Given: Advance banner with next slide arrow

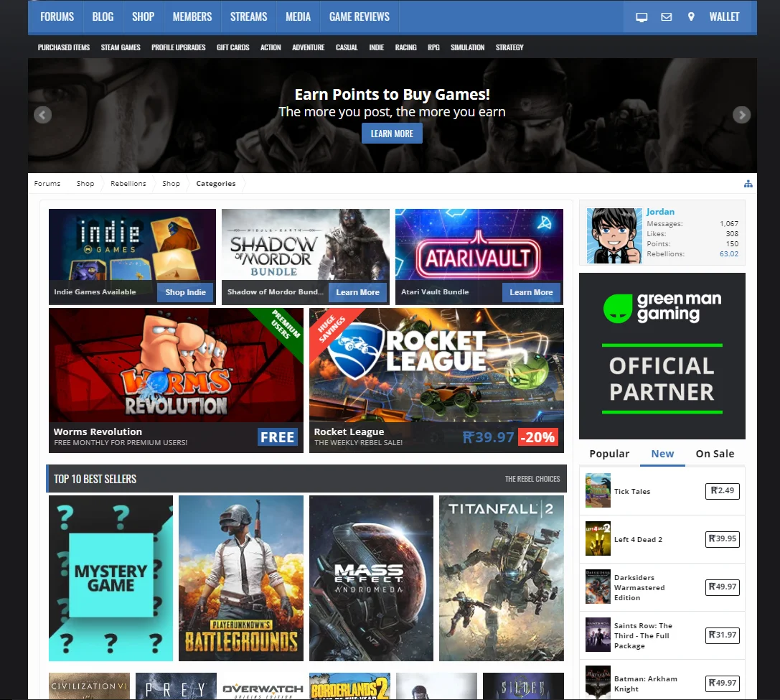Looking at the screenshot, I should 741,115.
